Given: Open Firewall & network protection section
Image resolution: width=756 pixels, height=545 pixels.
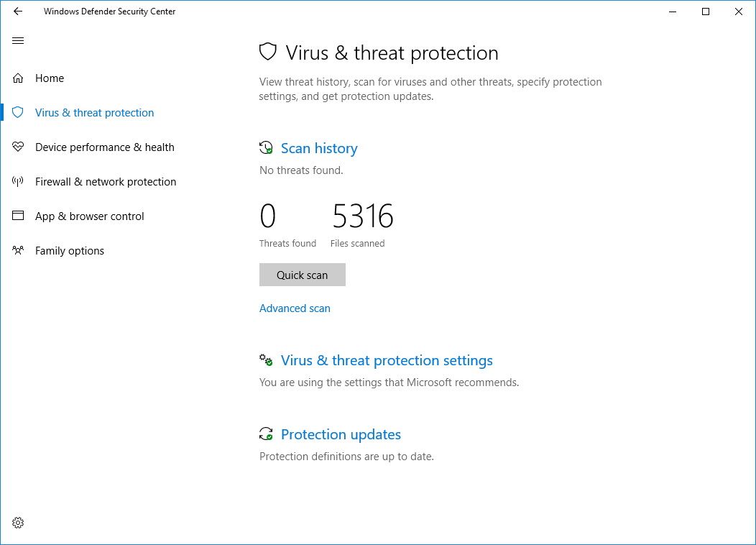Looking at the screenshot, I should tap(106, 182).
